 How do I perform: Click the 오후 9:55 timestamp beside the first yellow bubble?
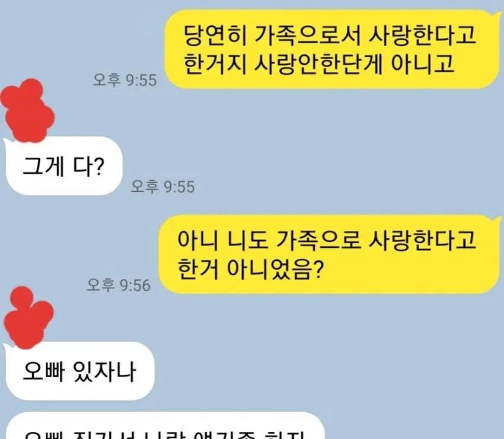point(125,80)
